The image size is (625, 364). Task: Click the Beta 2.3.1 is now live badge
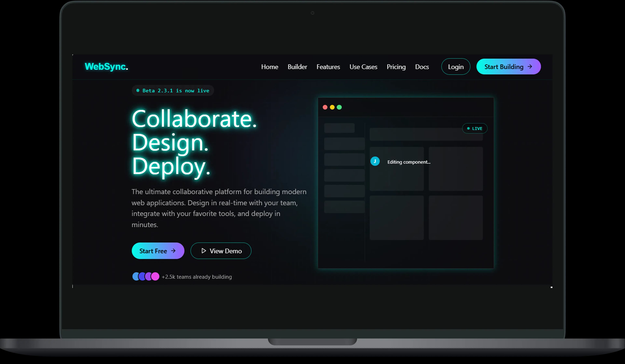click(173, 91)
